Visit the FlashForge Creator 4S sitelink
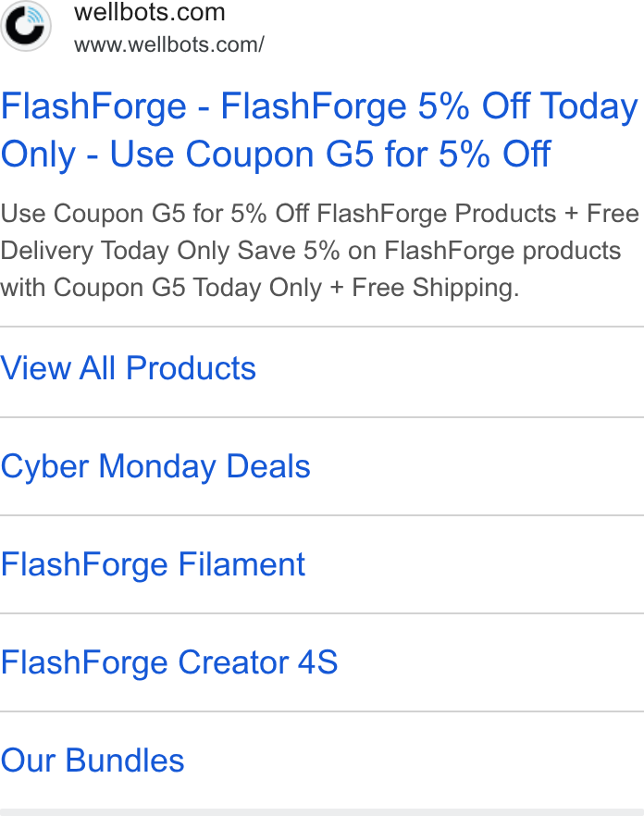 tap(322, 662)
